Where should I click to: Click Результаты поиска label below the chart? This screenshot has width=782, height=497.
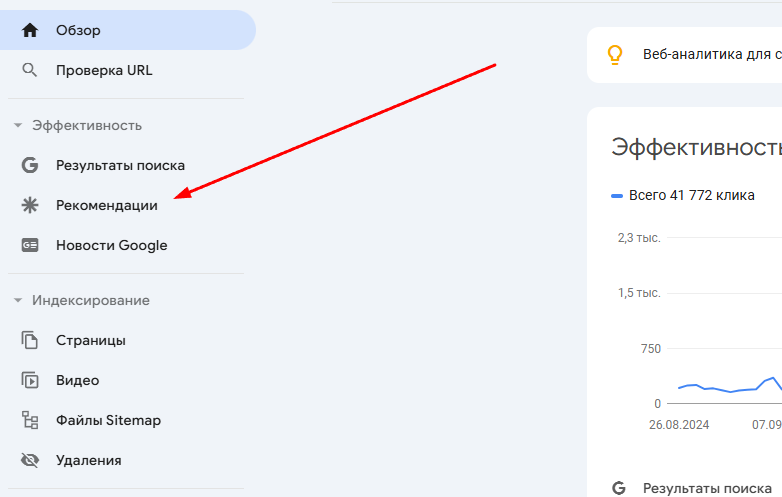(x=707, y=488)
